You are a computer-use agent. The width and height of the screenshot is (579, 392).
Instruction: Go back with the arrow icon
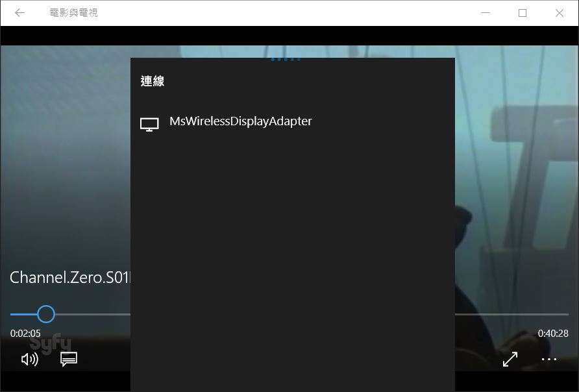tap(19, 13)
